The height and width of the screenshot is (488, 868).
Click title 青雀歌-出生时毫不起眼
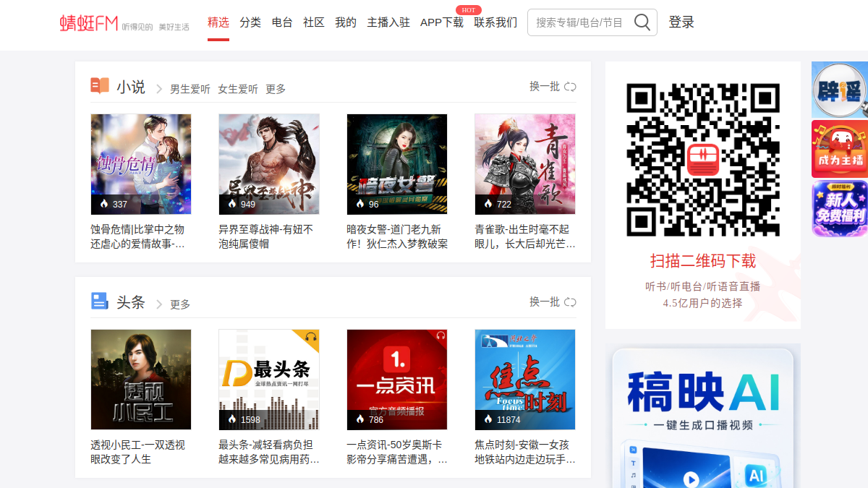(x=525, y=236)
